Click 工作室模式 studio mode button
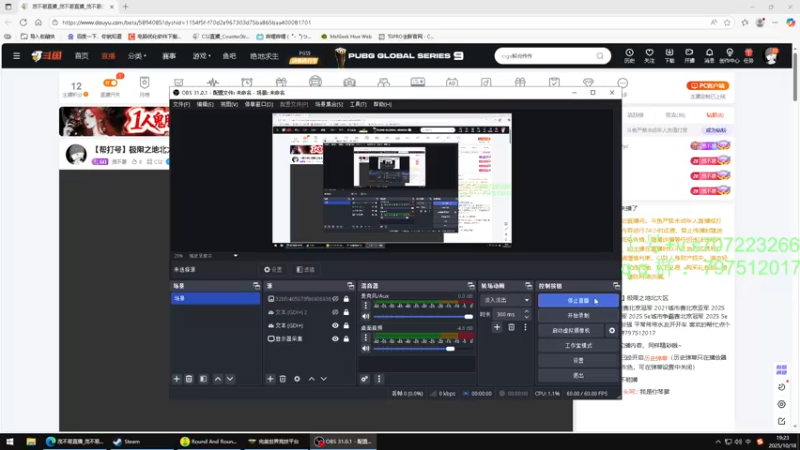 coord(578,345)
